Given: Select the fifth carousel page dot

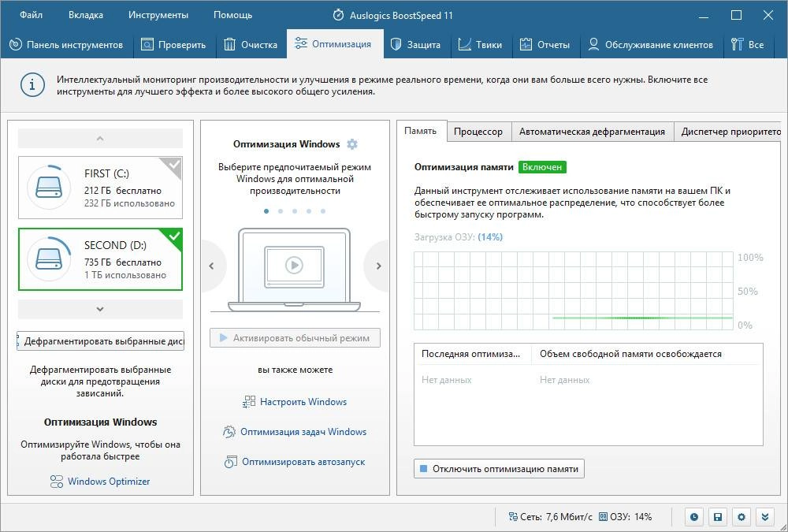Looking at the screenshot, I should (322, 211).
